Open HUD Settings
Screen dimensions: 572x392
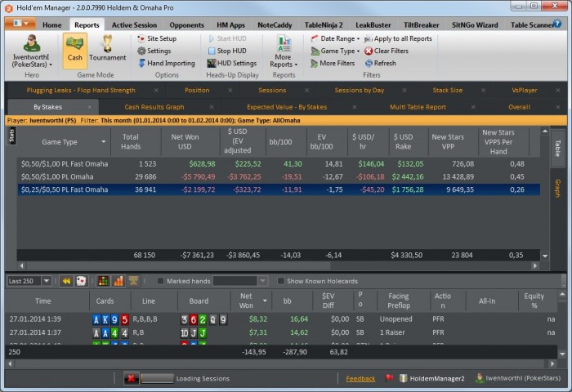click(x=232, y=64)
